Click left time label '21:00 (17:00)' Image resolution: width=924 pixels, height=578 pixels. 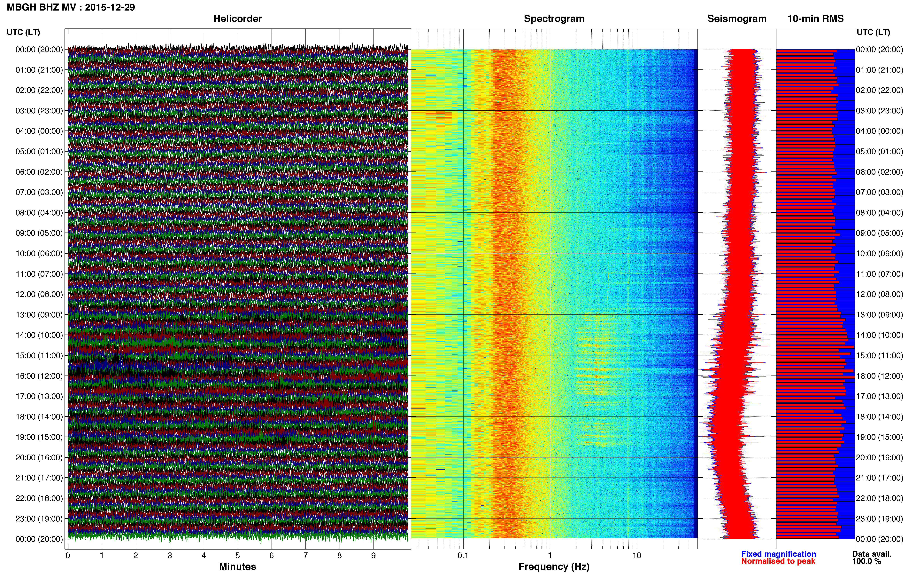[x=39, y=478]
